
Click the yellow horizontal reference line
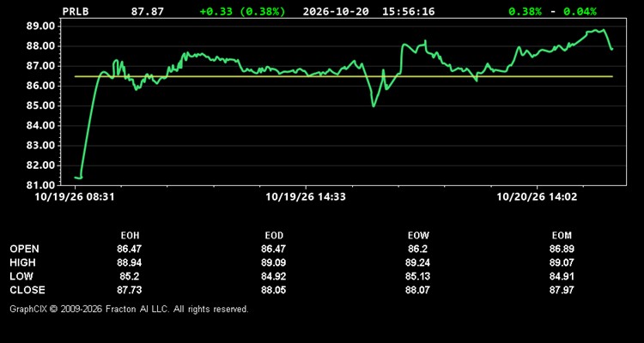[x=343, y=76]
